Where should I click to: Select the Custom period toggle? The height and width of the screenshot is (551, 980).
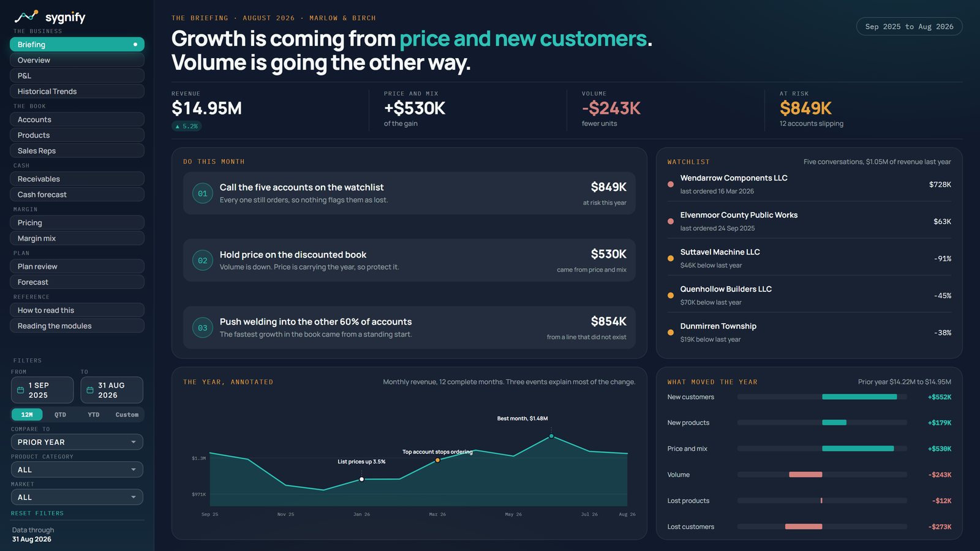coord(127,414)
